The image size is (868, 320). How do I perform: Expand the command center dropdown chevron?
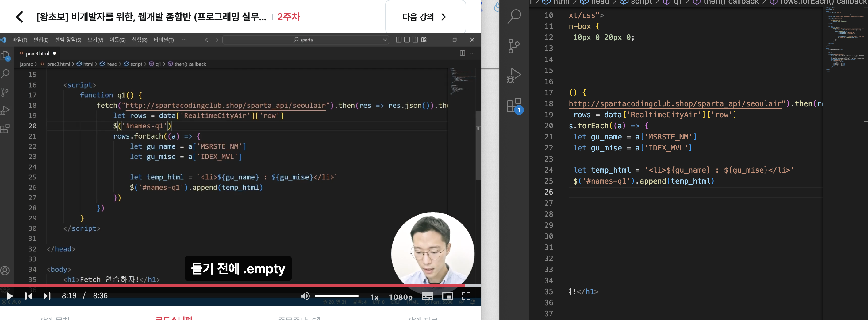(x=385, y=40)
